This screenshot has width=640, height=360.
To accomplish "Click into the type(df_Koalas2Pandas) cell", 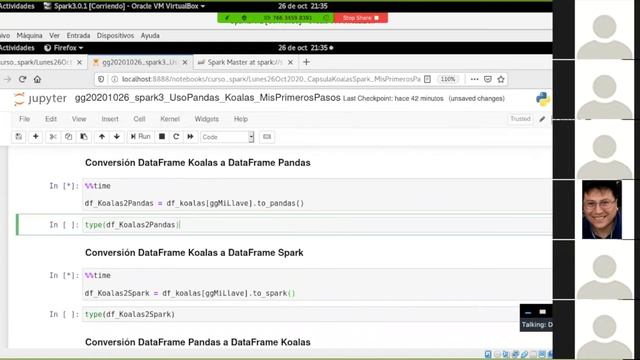I will pyautogui.click(x=317, y=225).
